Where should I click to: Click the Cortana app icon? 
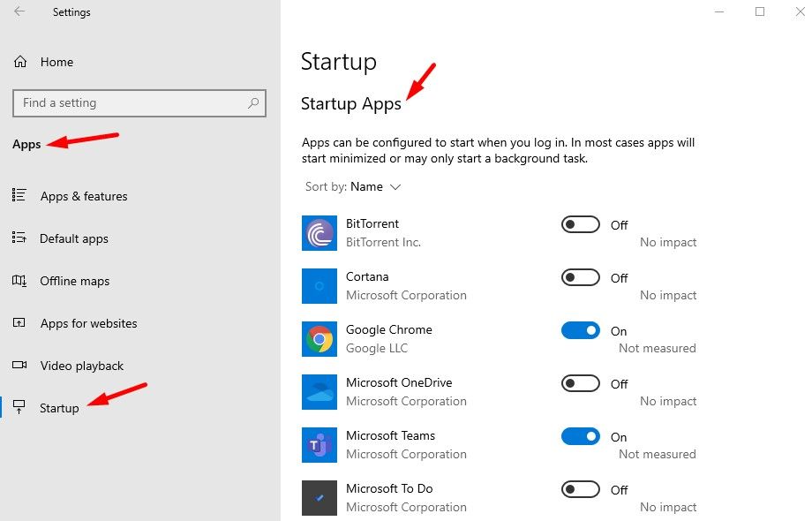click(319, 286)
